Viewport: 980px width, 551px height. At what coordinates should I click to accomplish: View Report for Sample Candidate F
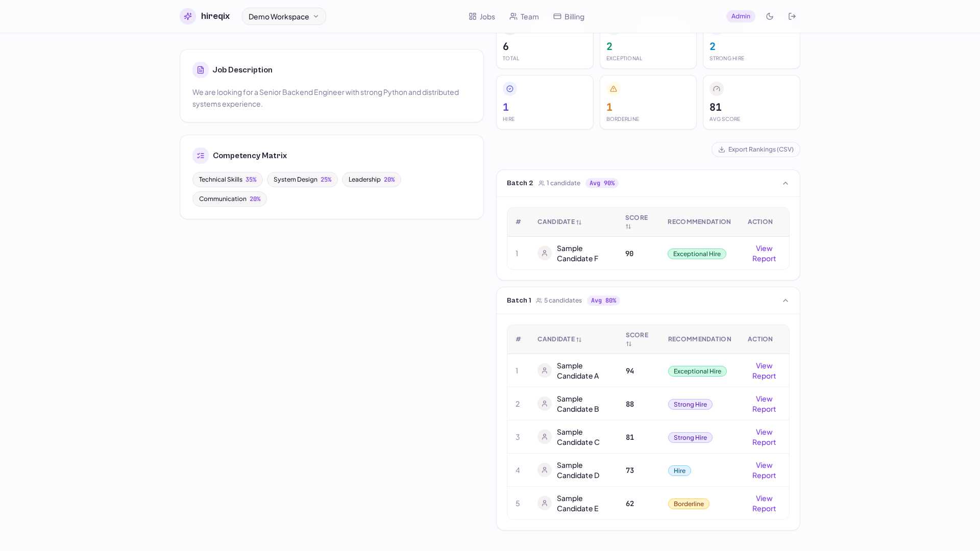pos(764,254)
